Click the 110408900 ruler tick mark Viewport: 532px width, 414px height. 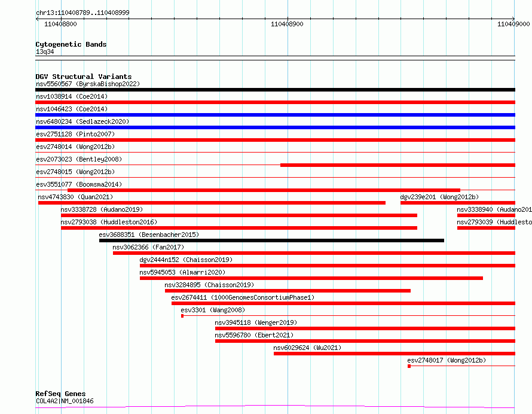coord(288,19)
